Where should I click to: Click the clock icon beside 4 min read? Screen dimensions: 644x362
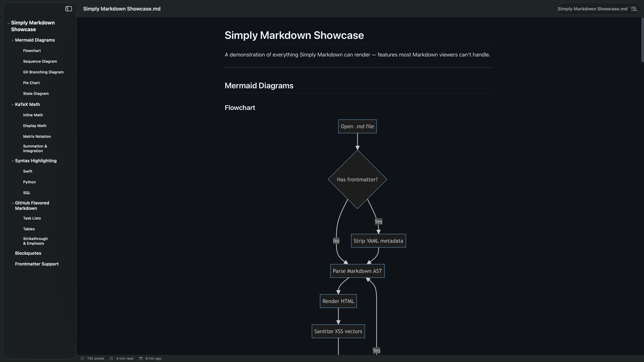[112, 358]
